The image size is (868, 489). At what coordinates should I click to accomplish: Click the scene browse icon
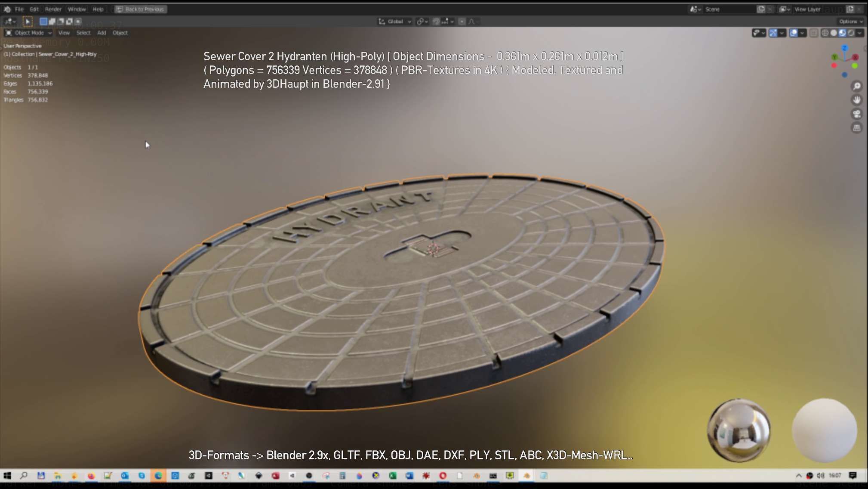point(695,9)
